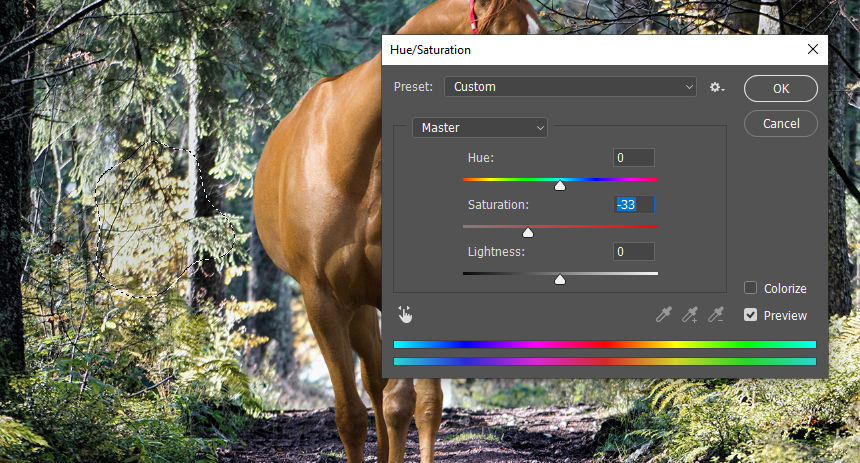The height and width of the screenshot is (463, 860).
Task: Click inside the Lightness value field
Action: tap(633, 251)
